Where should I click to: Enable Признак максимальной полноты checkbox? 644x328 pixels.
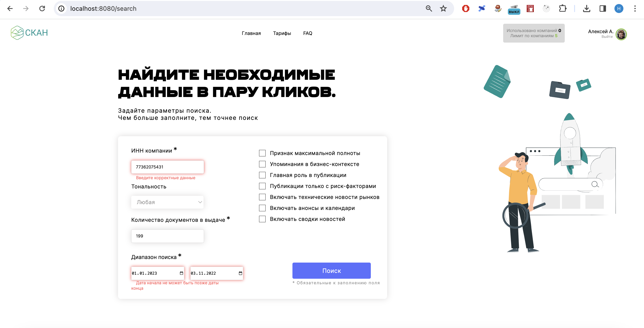click(262, 153)
